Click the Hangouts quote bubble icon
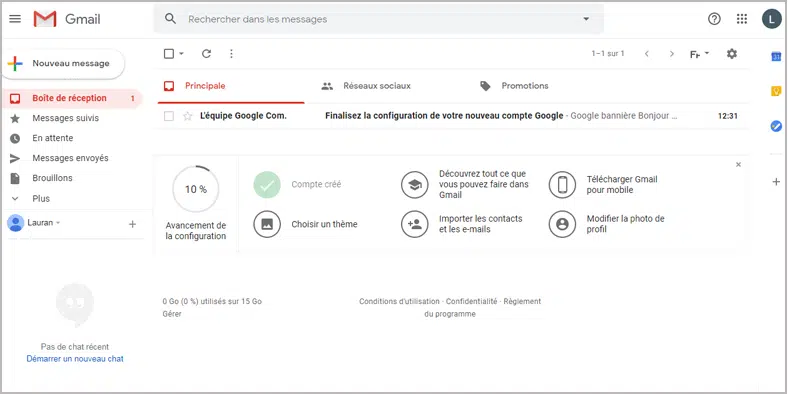The height and width of the screenshot is (394, 788). tap(75, 305)
